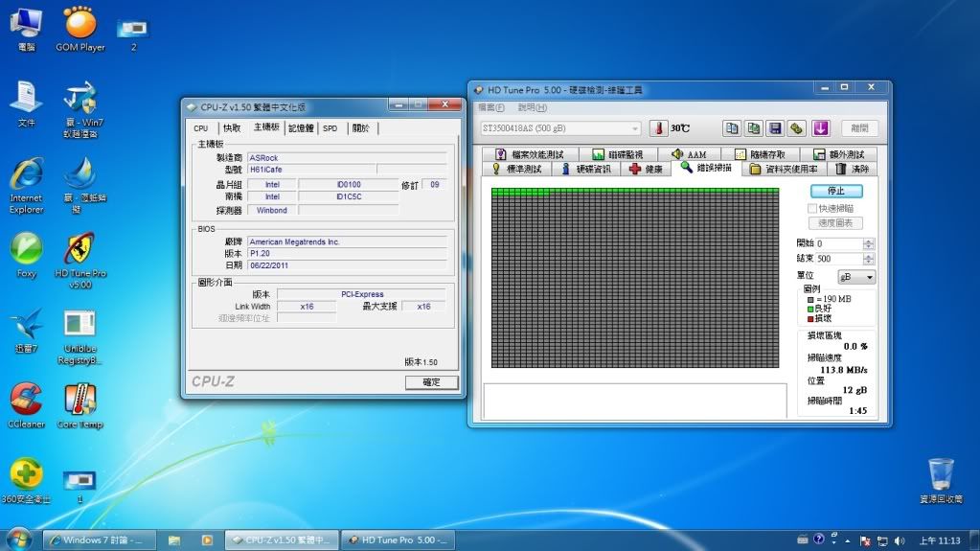Image resolution: width=980 pixels, height=551 pixels.
Task: Open Recycle Bin on the desktop
Action: click(941, 474)
